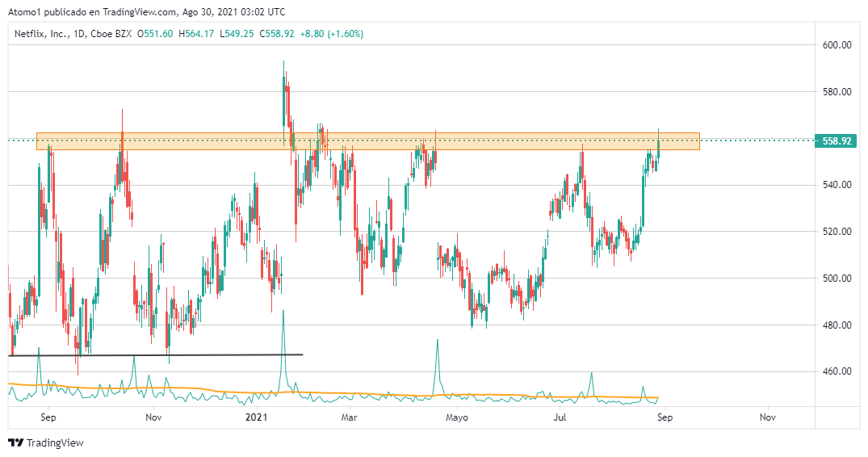Screen dimensions: 868x457
Task: Click the Mar label on time axis
Action: pos(349,417)
